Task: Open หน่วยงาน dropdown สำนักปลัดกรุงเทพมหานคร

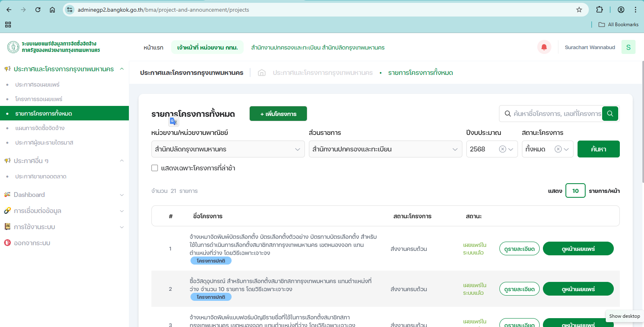Action: (228, 149)
